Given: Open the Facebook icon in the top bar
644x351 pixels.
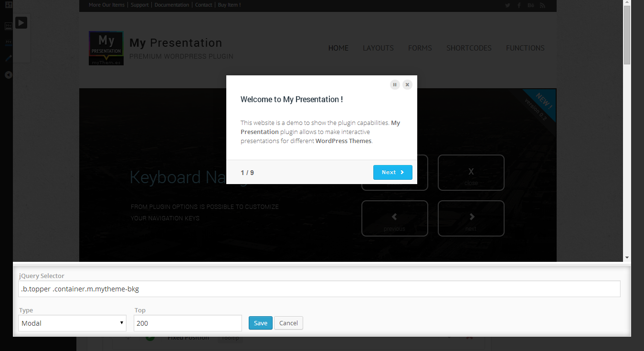Looking at the screenshot, I should (519, 5).
